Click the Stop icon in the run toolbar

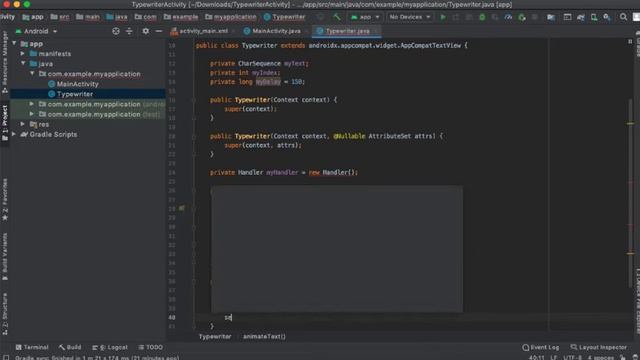535,17
